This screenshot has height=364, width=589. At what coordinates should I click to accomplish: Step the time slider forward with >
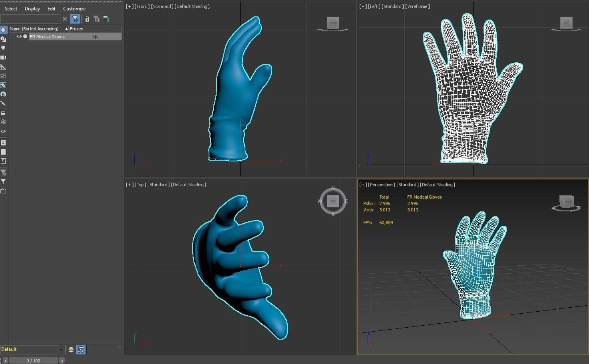62,360
